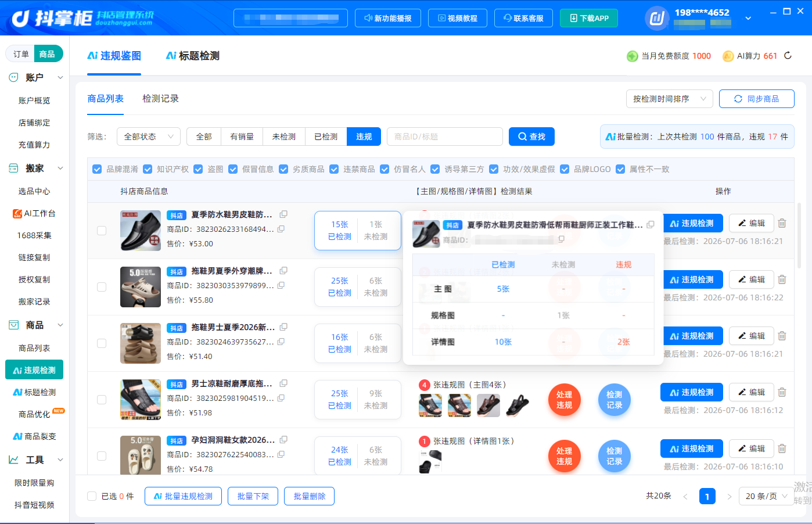Image resolution: width=812 pixels, height=524 pixels.
Task: Collapse the 工具 sidebar section
Action: (60, 460)
